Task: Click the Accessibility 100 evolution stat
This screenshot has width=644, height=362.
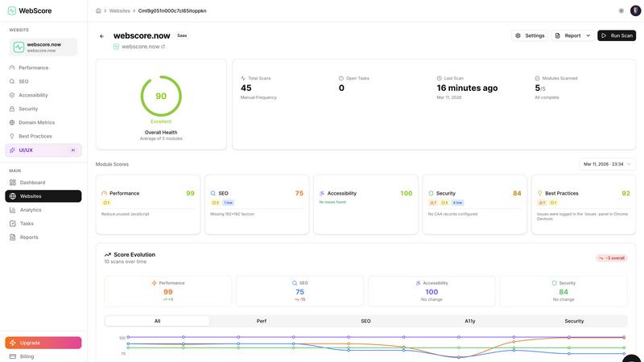Action: (431, 291)
